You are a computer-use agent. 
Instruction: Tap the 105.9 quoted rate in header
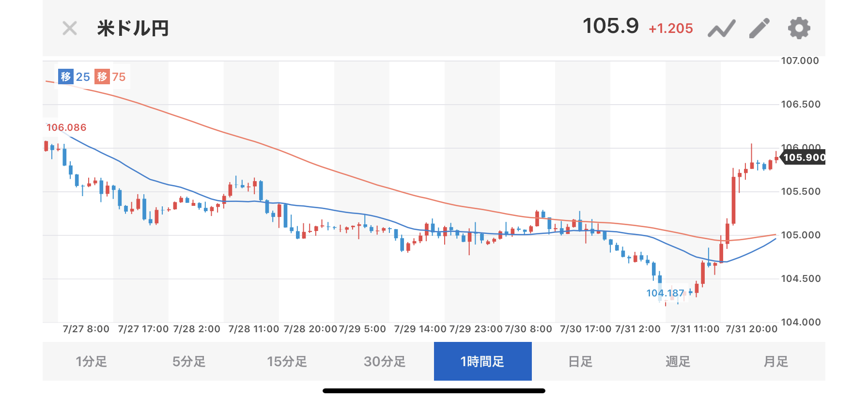tap(610, 26)
